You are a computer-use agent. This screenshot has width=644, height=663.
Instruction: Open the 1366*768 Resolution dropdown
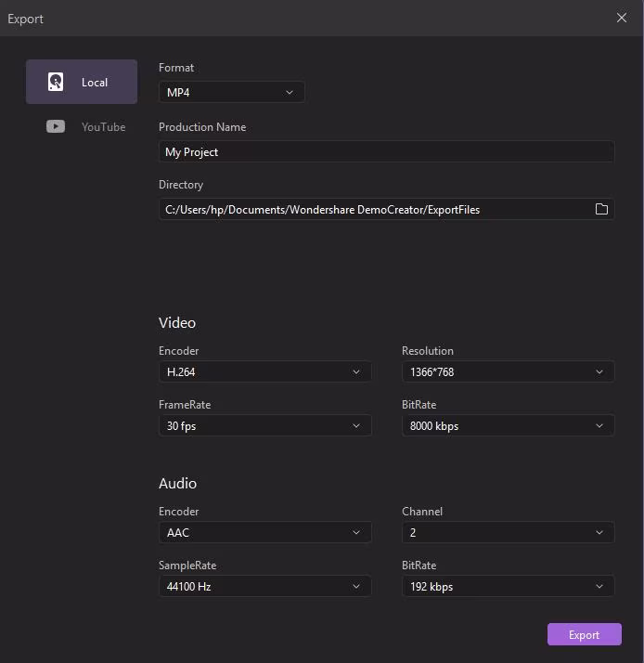point(508,371)
